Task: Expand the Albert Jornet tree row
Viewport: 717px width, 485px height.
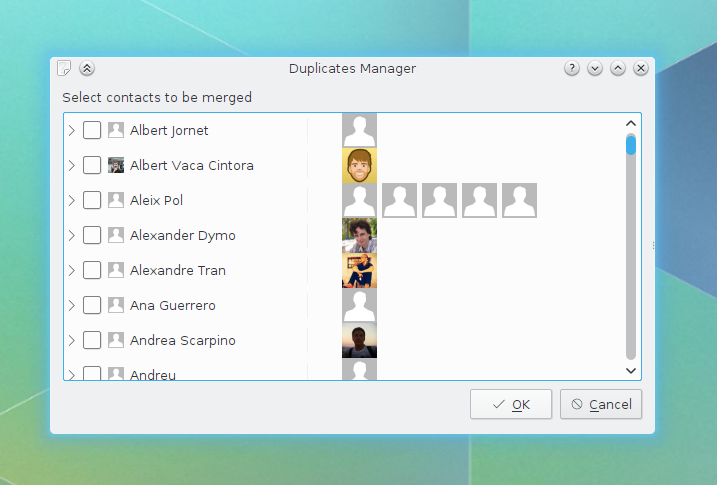Action: coord(72,130)
